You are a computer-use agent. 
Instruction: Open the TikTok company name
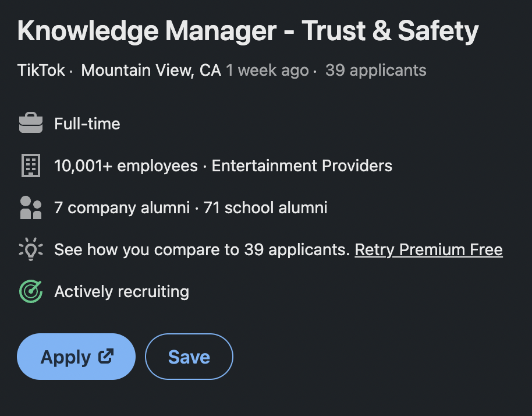coord(41,70)
